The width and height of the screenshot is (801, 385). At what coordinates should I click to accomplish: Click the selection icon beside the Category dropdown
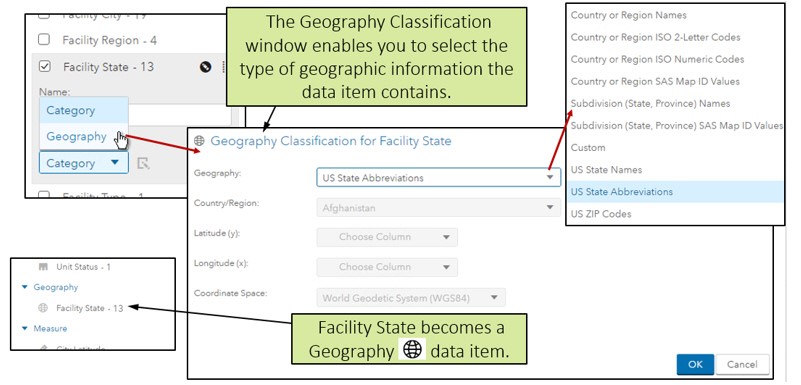click(x=144, y=163)
